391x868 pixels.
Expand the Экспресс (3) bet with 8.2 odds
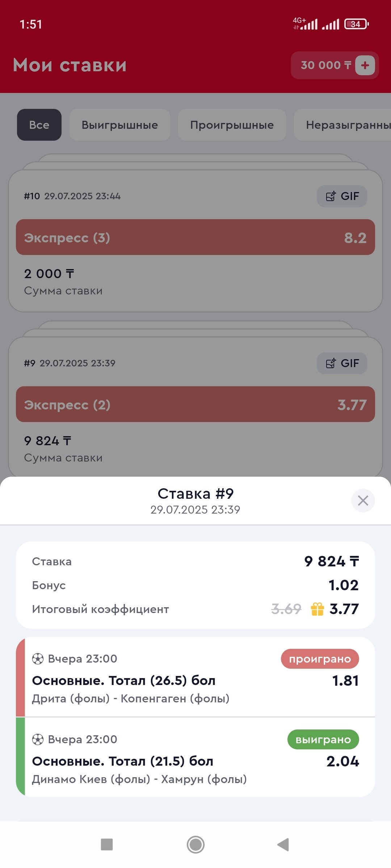click(x=195, y=237)
